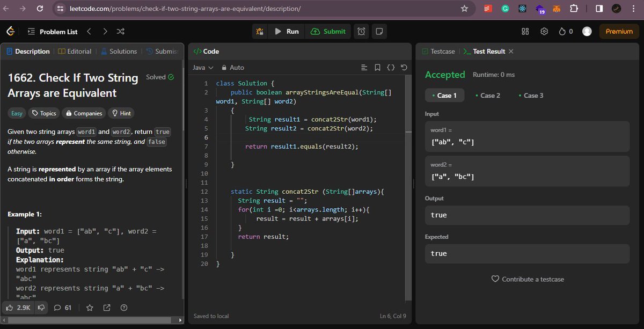Viewport: 644px width, 329px height.
Task: Click the Saved to local status
Action: coord(211,316)
